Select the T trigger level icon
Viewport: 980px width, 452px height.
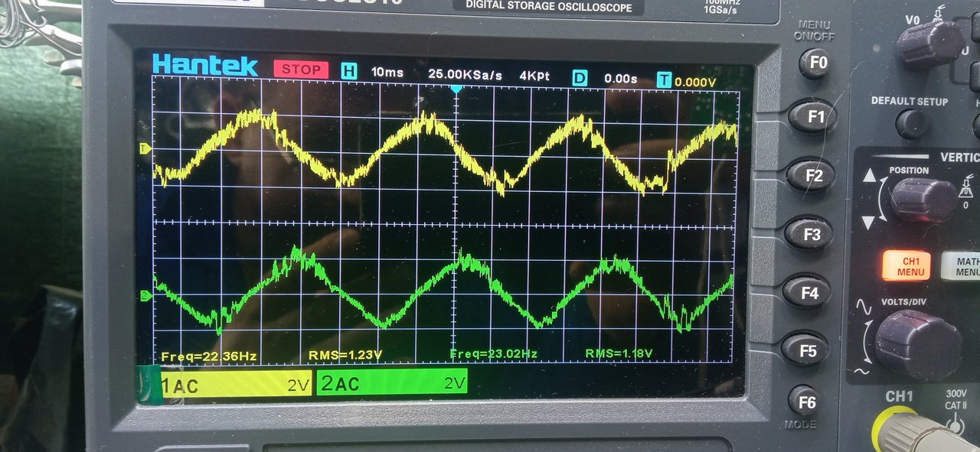[665, 80]
